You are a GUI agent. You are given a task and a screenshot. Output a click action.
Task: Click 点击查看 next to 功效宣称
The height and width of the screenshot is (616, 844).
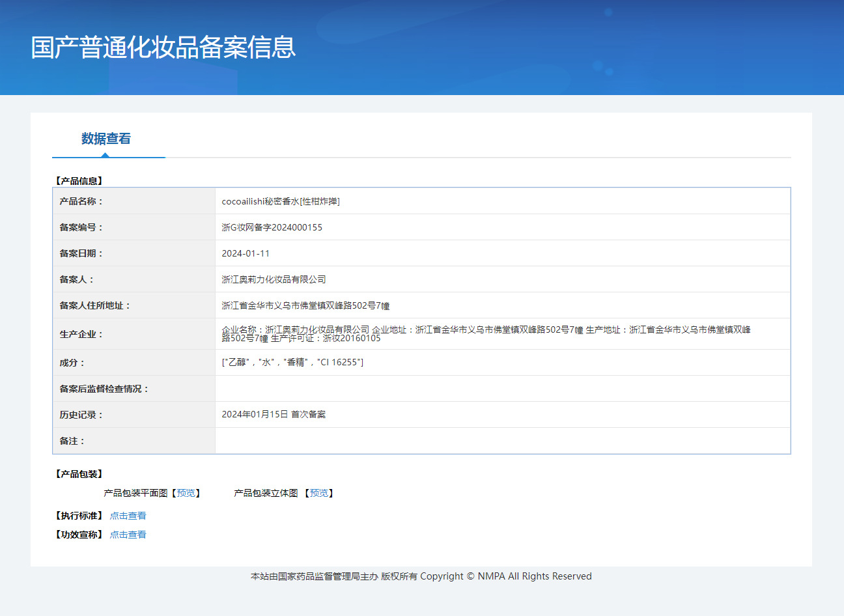click(128, 535)
